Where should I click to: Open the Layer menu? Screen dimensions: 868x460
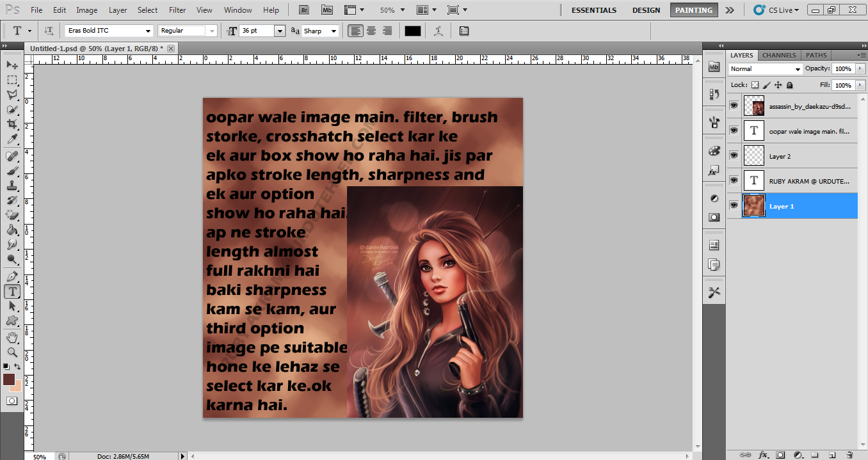[x=118, y=10]
